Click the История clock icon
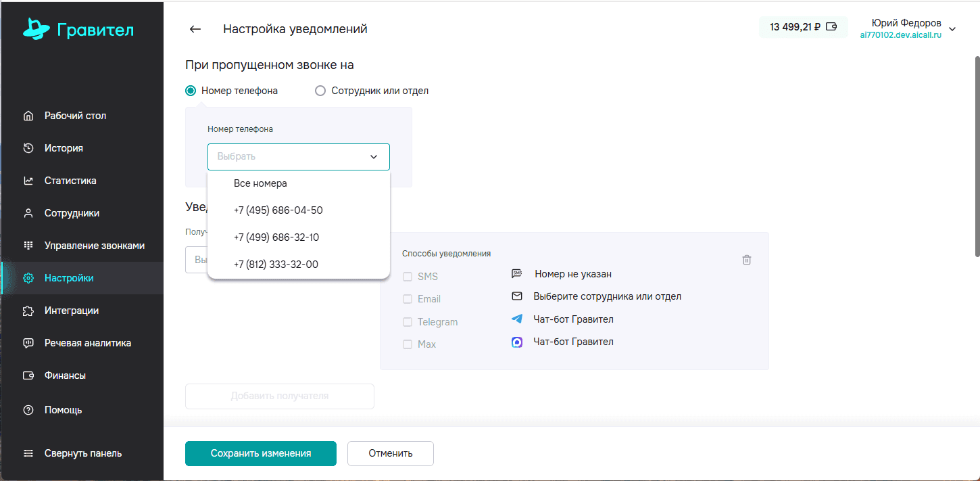Viewport: 980px width, 481px height. [x=28, y=148]
